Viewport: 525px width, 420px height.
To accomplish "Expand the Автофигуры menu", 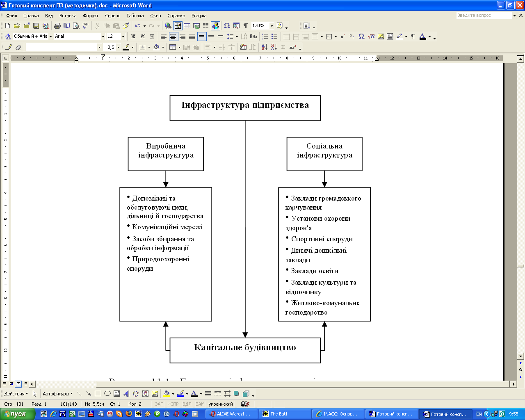I will [57, 394].
